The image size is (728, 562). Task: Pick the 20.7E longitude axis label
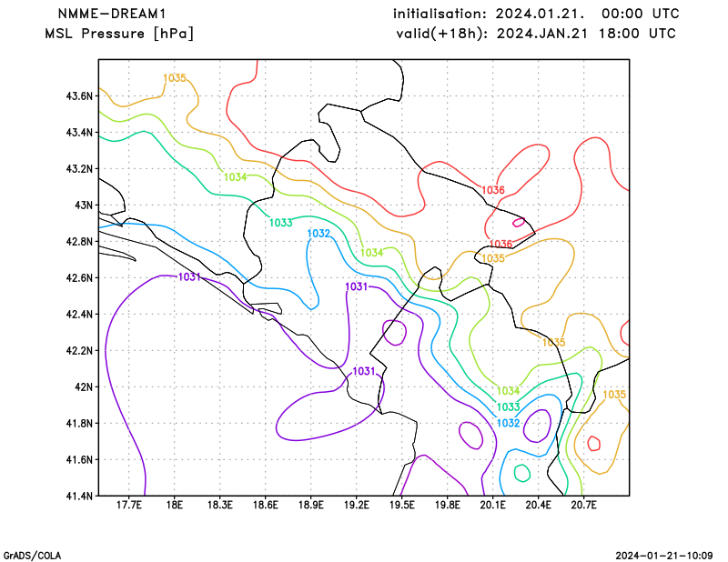583,505
